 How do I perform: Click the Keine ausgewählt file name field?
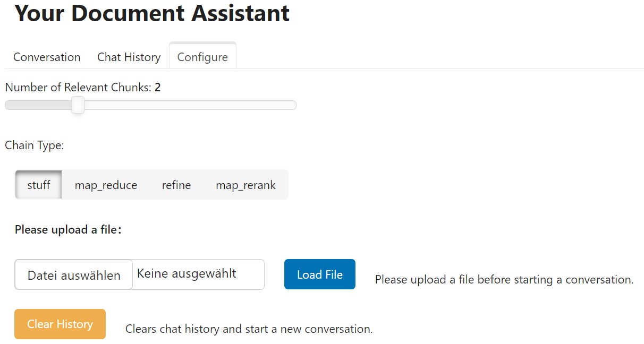coord(198,274)
